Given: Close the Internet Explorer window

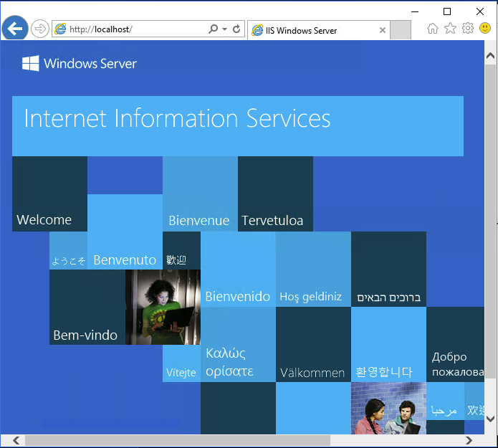Looking at the screenshot, I should point(480,11).
